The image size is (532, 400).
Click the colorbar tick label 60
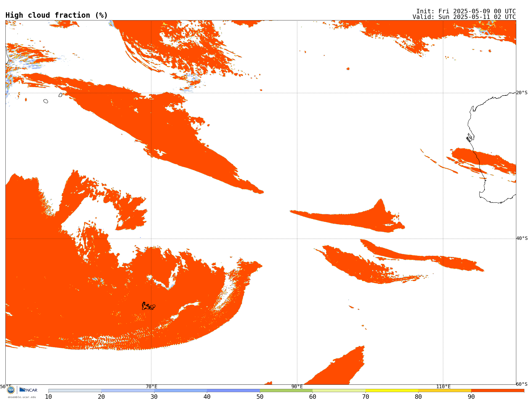313,397
